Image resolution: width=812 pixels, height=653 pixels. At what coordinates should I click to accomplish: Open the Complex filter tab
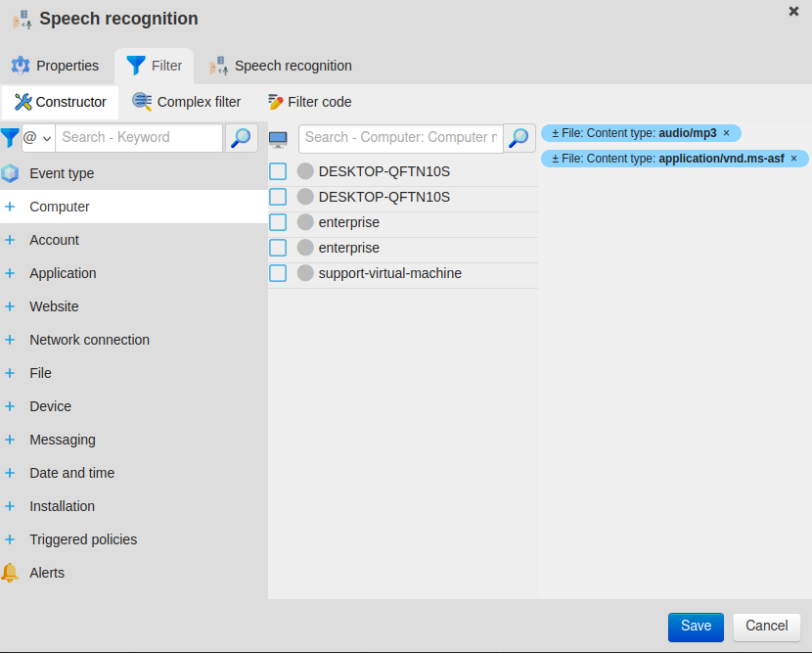click(x=186, y=102)
